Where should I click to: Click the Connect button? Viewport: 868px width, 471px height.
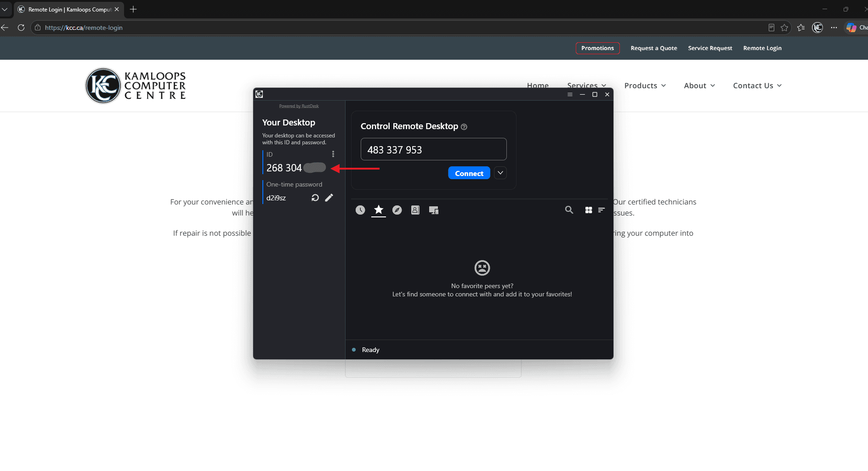coord(469,173)
